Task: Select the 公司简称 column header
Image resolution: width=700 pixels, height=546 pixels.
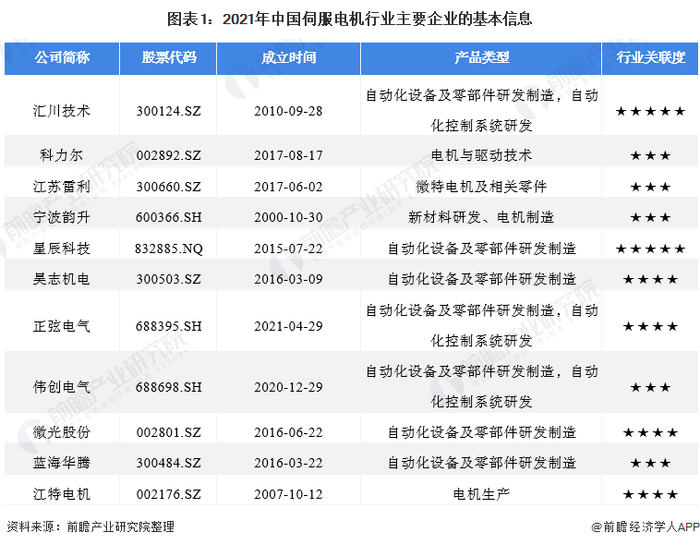Action: click(x=62, y=58)
